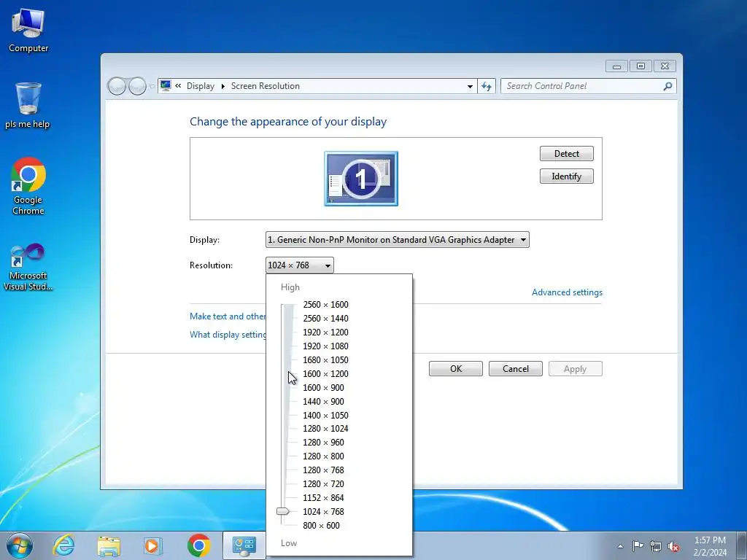This screenshot has width=747, height=560.
Task: Open 'What display settings' help link
Action: coord(228,334)
